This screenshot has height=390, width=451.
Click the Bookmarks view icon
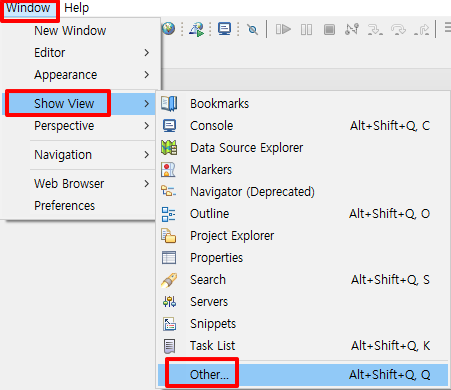169,104
